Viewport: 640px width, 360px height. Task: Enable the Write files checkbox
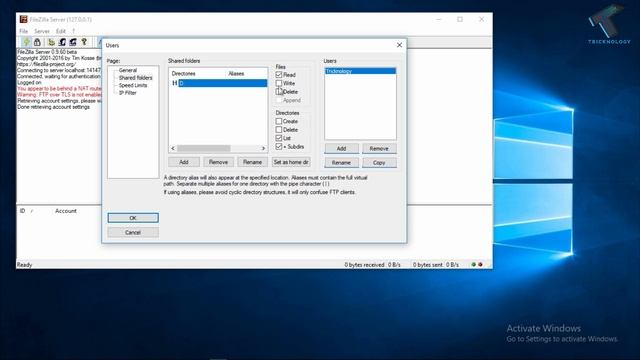click(x=279, y=83)
